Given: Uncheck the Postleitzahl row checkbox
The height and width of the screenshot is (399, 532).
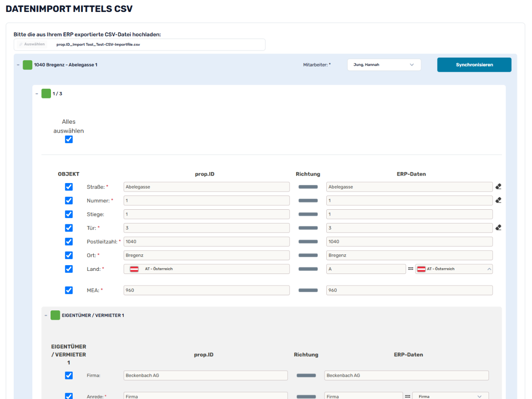Looking at the screenshot, I should (69, 242).
